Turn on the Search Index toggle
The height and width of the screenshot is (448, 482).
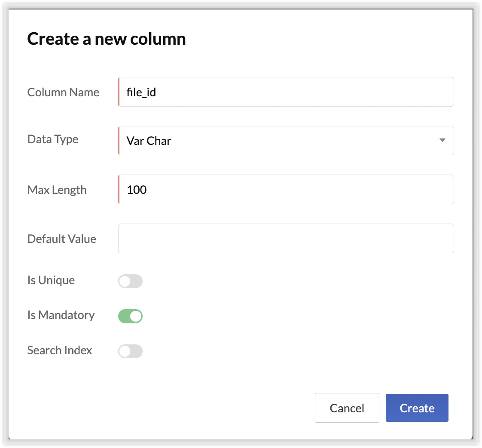pos(130,351)
